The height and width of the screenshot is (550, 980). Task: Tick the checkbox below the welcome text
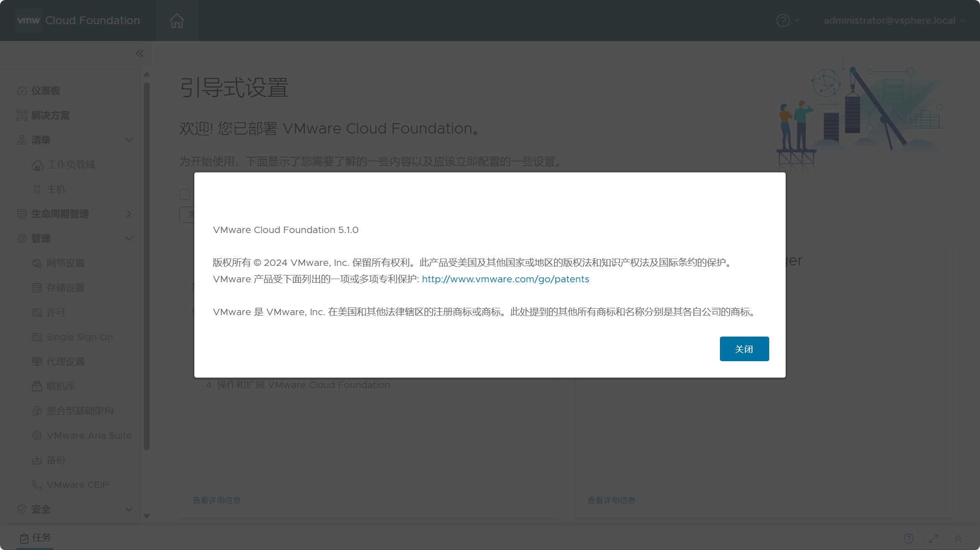pos(185,194)
